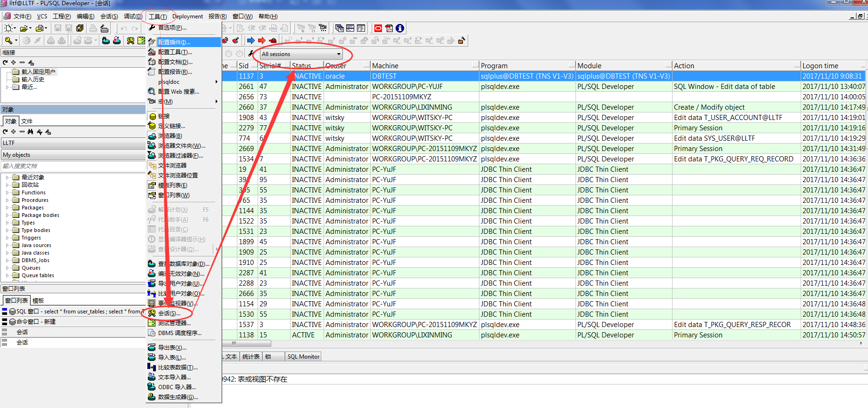Select the ACTIVE session row Sid 1138
The width and height of the screenshot is (868, 408).
point(544,335)
